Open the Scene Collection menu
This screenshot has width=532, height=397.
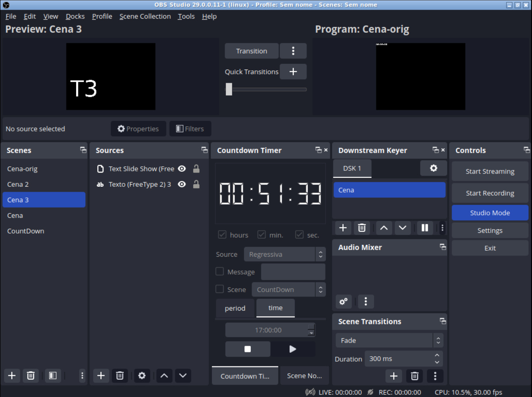[145, 16]
